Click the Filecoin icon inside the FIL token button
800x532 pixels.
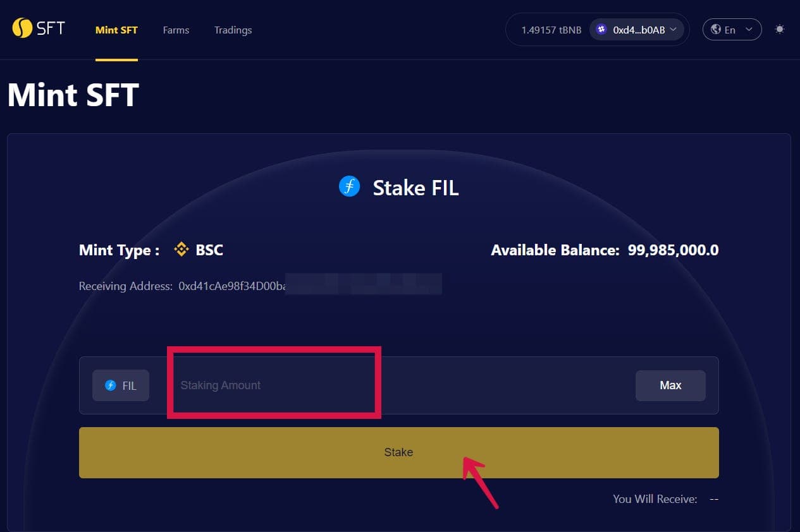[111, 385]
